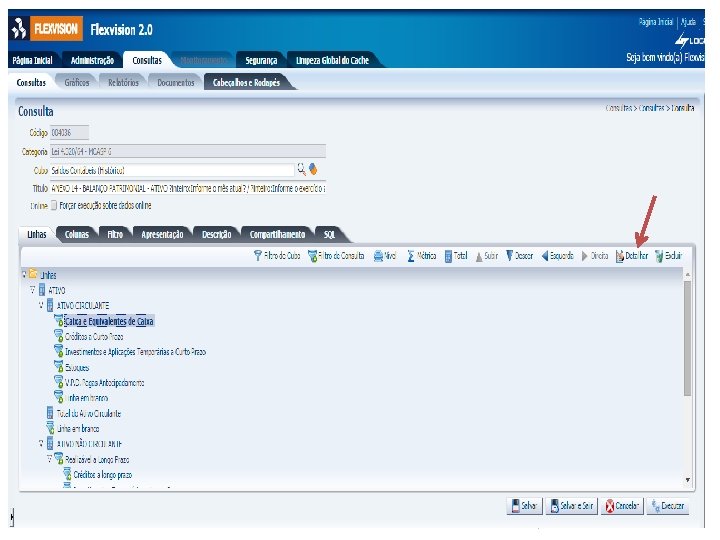Open Limpeza Global do Cache tab
Screen dimensions: 720x540
click(x=332, y=60)
